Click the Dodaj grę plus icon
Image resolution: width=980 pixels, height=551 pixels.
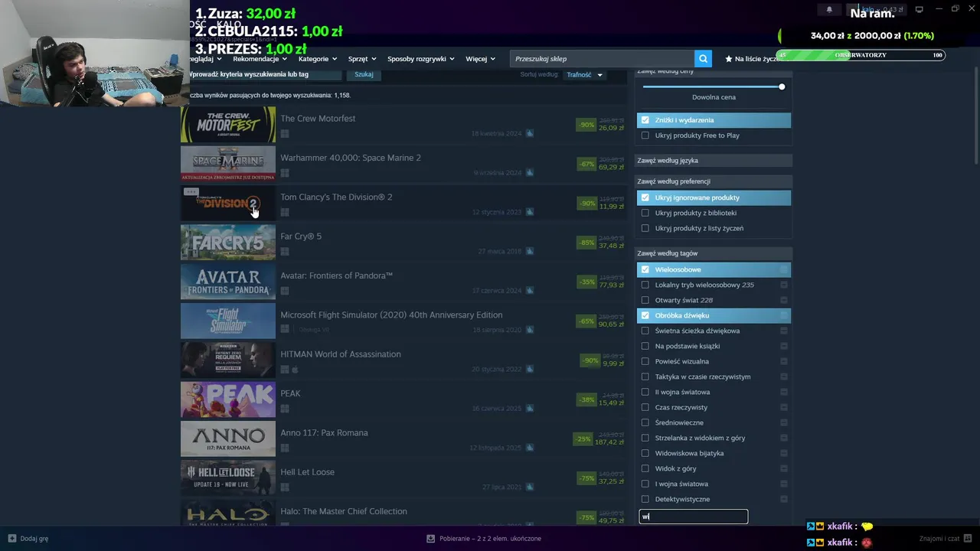11,539
